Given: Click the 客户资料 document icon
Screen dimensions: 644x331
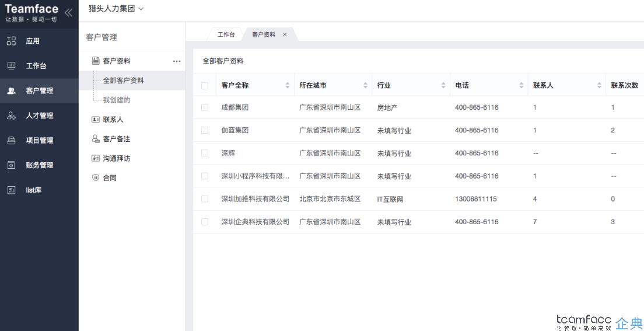Looking at the screenshot, I should pyautogui.click(x=96, y=61).
